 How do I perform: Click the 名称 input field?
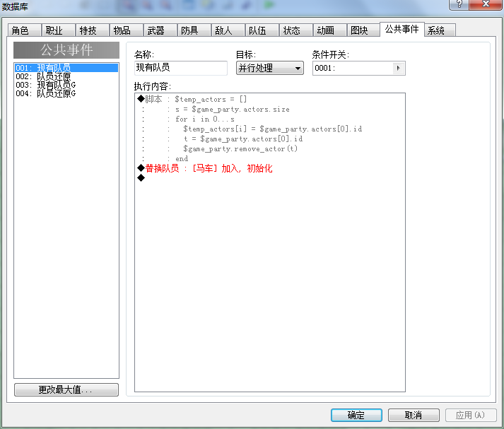pos(181,68)
